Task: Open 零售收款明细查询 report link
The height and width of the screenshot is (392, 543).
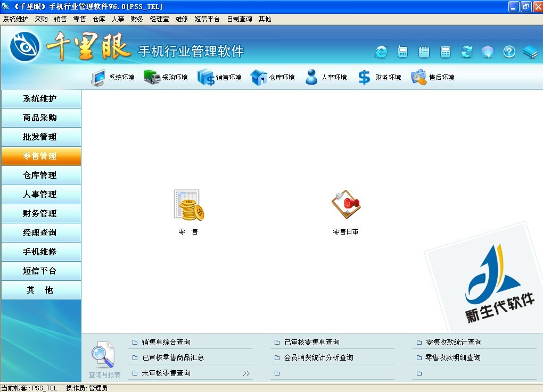Action: click(x=453, y=358)
